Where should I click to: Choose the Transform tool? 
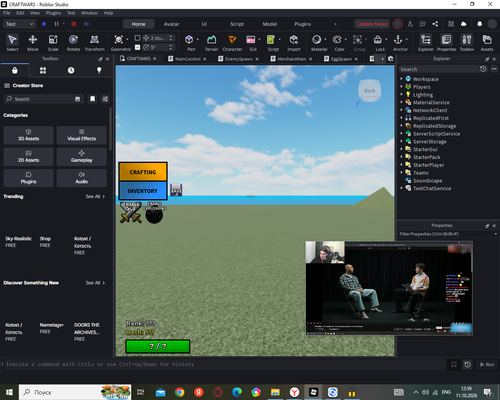pyautogui.click(x=94, y=43)
